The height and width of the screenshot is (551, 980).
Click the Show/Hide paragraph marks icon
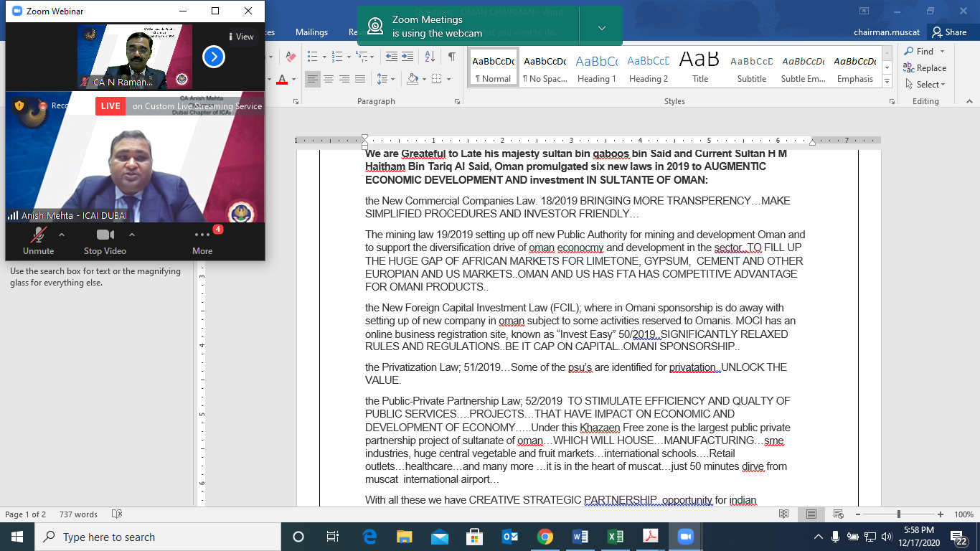click(x=451, y=57)
